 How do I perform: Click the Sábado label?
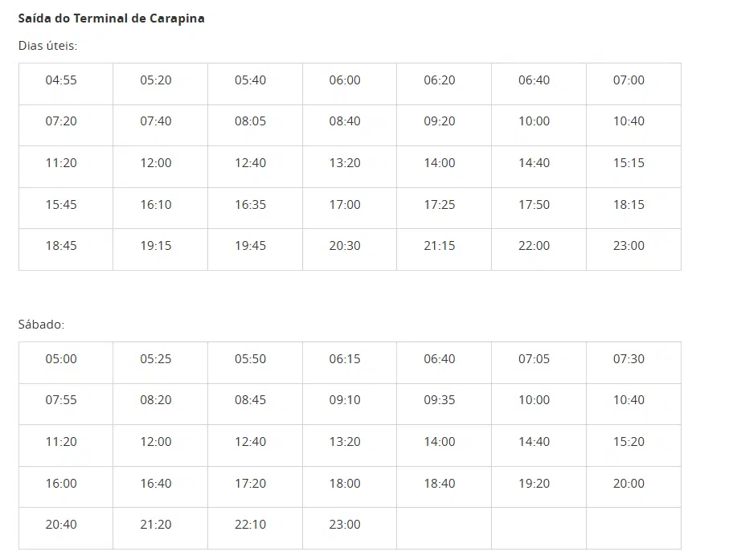(x=41, y=325)
